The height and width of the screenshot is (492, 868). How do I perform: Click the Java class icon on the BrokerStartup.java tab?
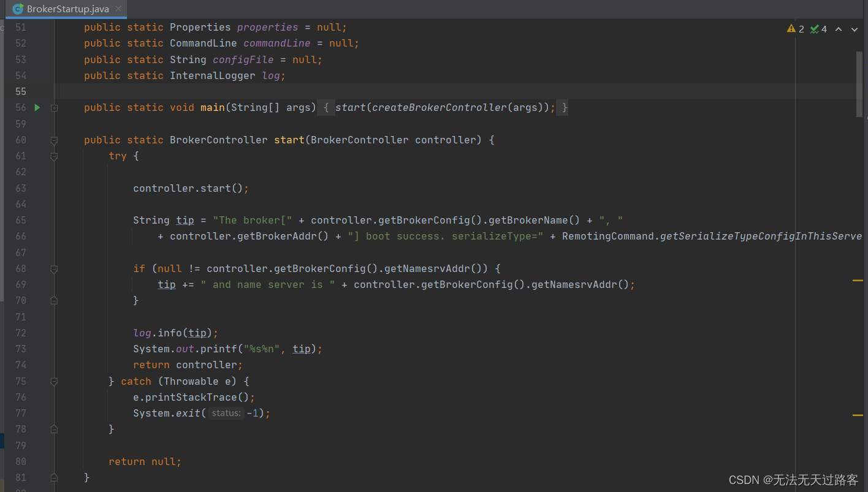tap(18, 9)
